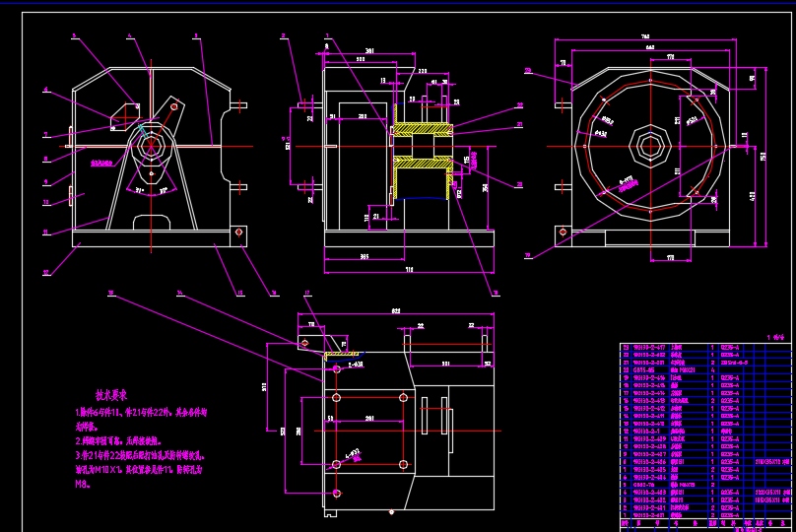Click part balloon number 4
This screenshot has height=532, width=796.
pyautogui.click(x=129, y=36)
